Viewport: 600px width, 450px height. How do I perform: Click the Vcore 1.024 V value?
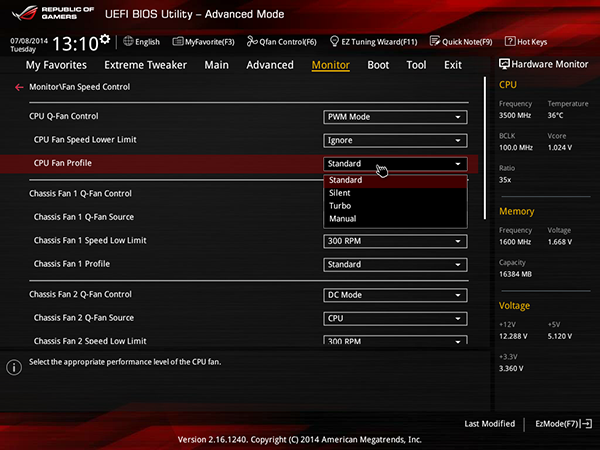[x=559, y=147]
